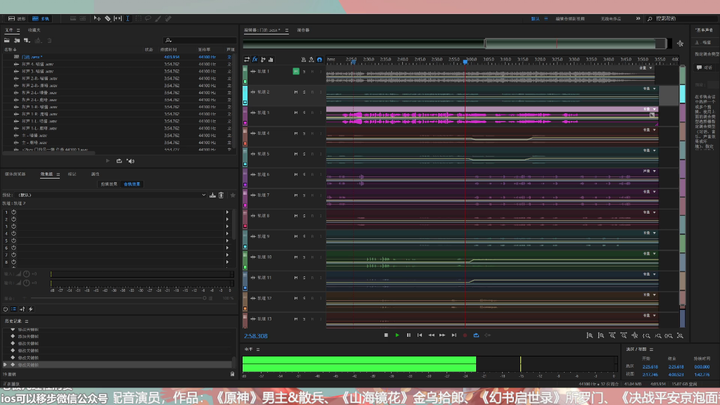Open the effects rack preset dropdown
The width and height of the screenshot is (720, 405).
coord(203,195)
